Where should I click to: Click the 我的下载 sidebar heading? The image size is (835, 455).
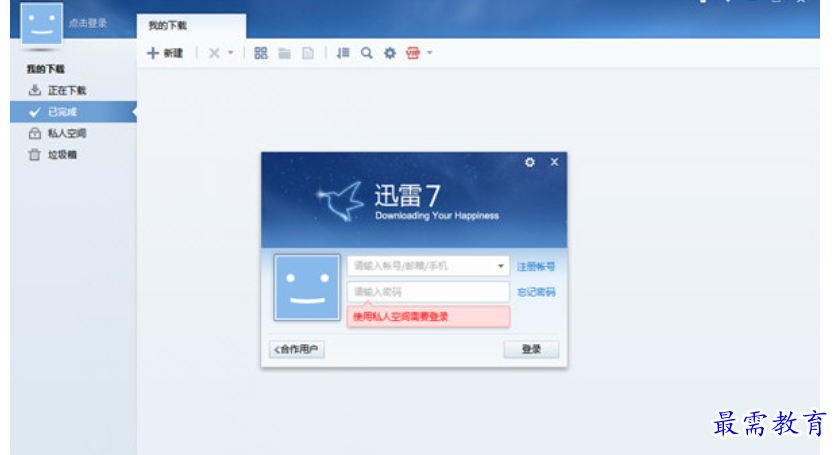click(x=46, y=69)
